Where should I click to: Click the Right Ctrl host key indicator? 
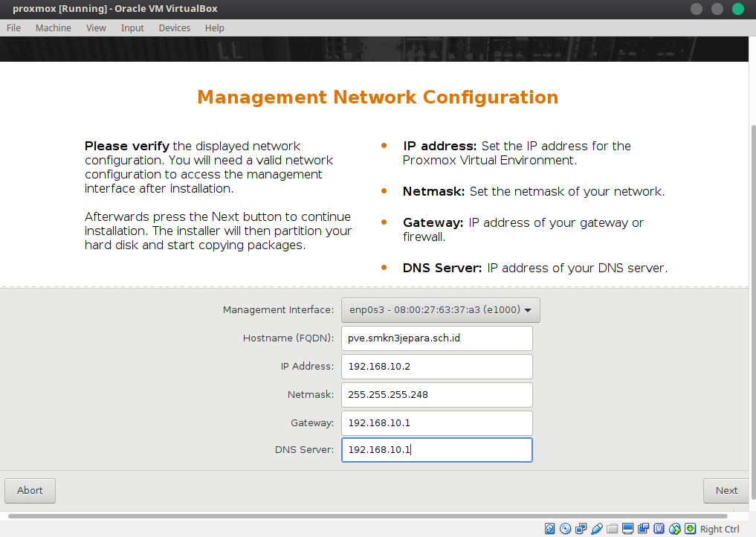(x=720, y=530)
